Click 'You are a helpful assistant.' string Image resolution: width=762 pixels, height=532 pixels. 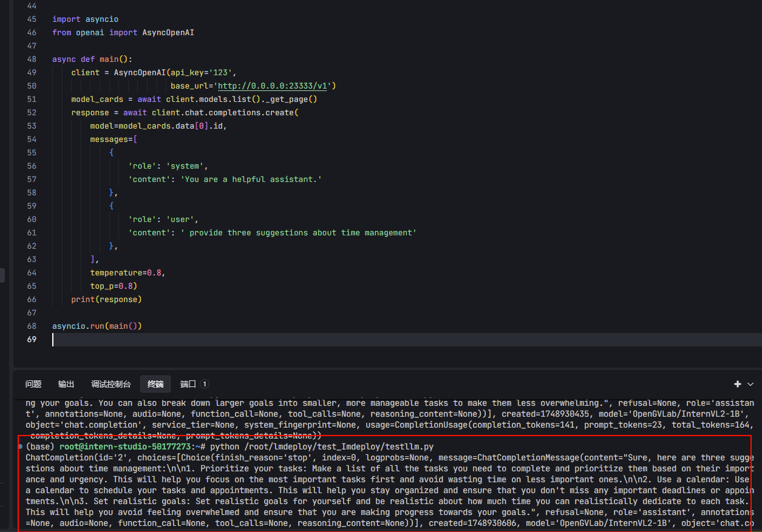tap(251, 180)
